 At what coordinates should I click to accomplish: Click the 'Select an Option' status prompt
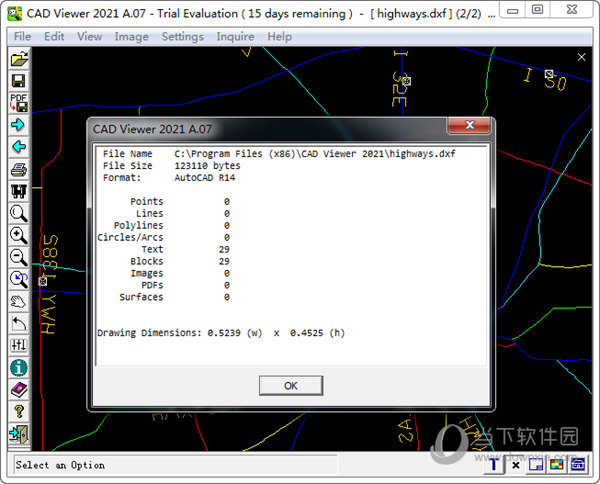tap(60, 465)
